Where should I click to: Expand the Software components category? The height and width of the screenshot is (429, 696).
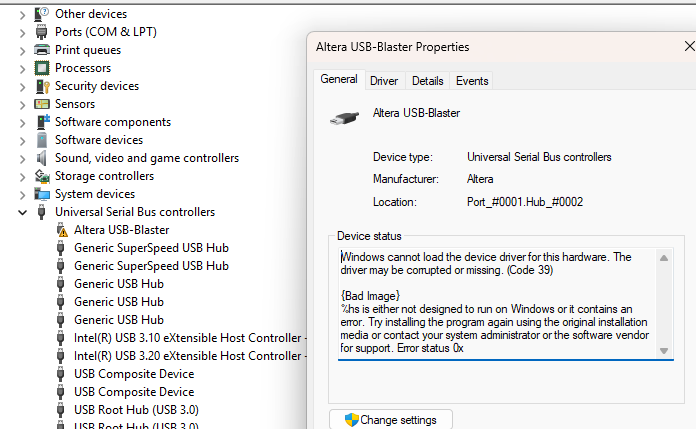tap(23, 122)
